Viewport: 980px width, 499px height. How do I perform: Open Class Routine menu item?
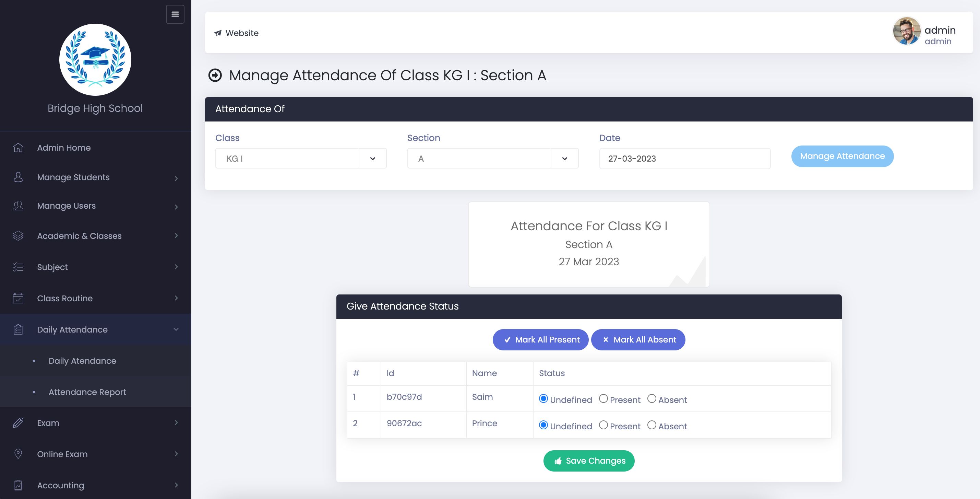click(95, 299)
